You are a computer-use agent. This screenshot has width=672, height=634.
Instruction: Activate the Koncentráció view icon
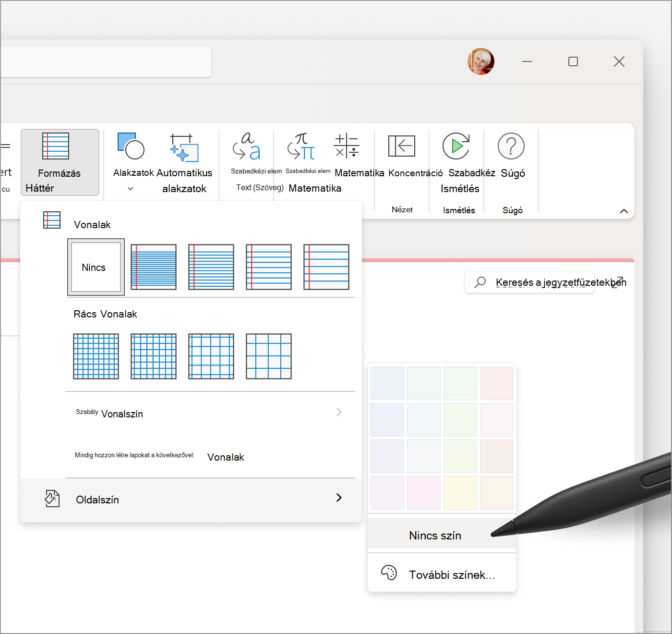402,146
